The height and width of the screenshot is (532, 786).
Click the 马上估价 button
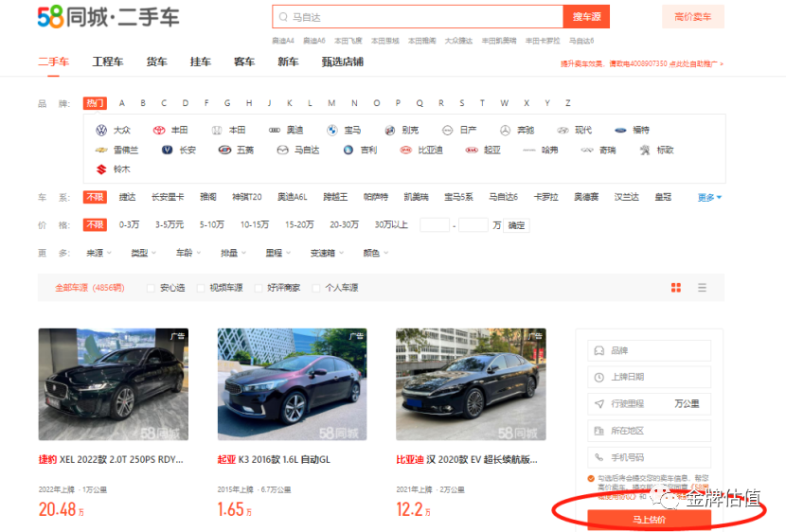[649, 520]
